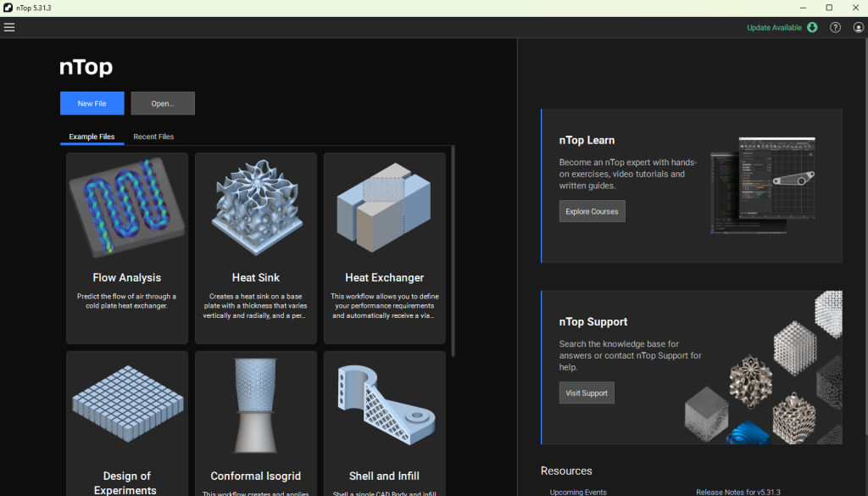Open the Conformal Isogrid example
The height and width of the screenshot is (496, 868).
pos(256,403)
